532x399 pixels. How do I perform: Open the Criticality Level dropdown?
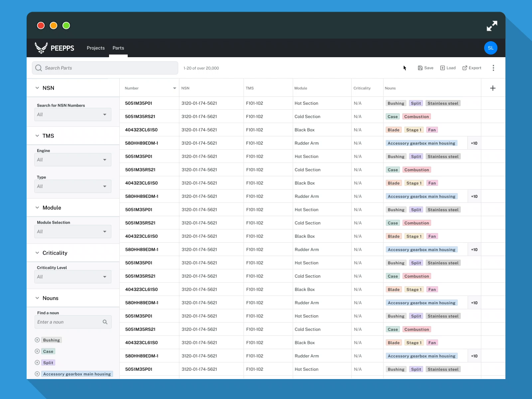pos(72,277)
